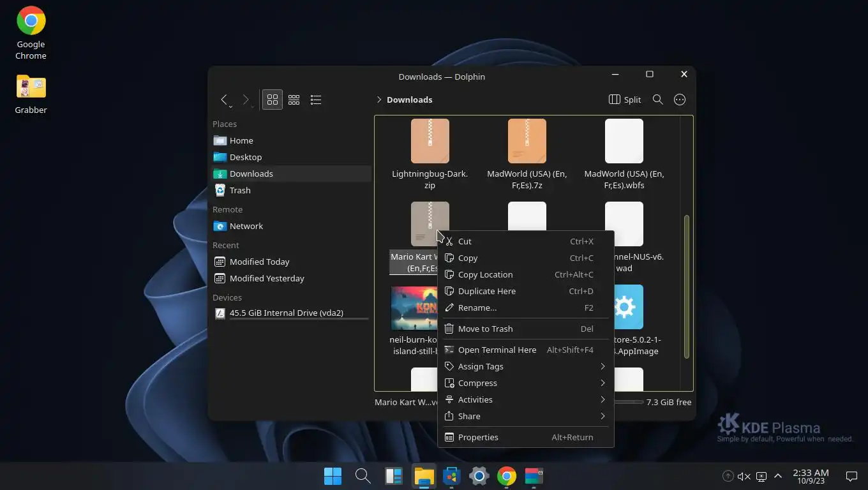
Task: Click the forward navigation arrow in Dolphin
Action: [x=246, y=100]
